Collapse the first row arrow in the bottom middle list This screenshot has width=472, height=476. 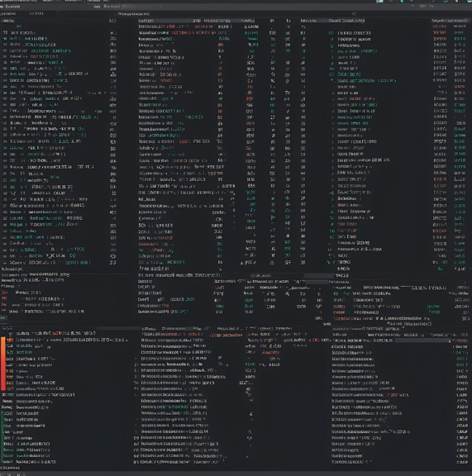tap(136, 359)
